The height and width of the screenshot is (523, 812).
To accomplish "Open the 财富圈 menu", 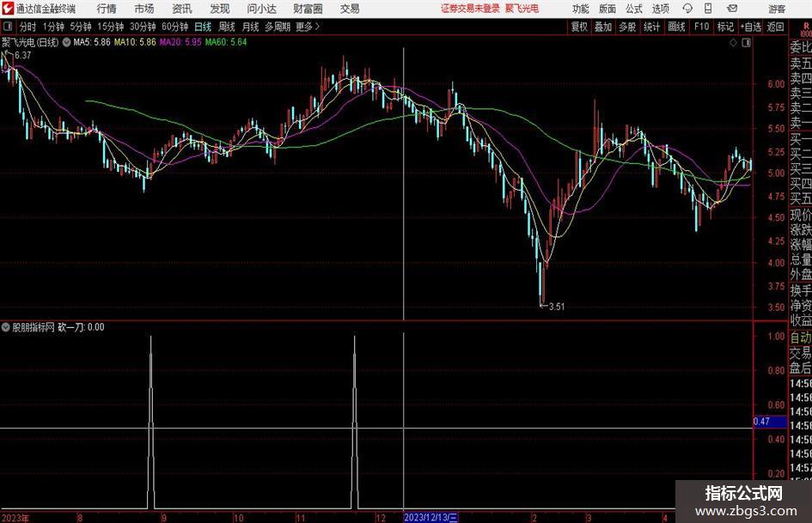I will (308, 9).
